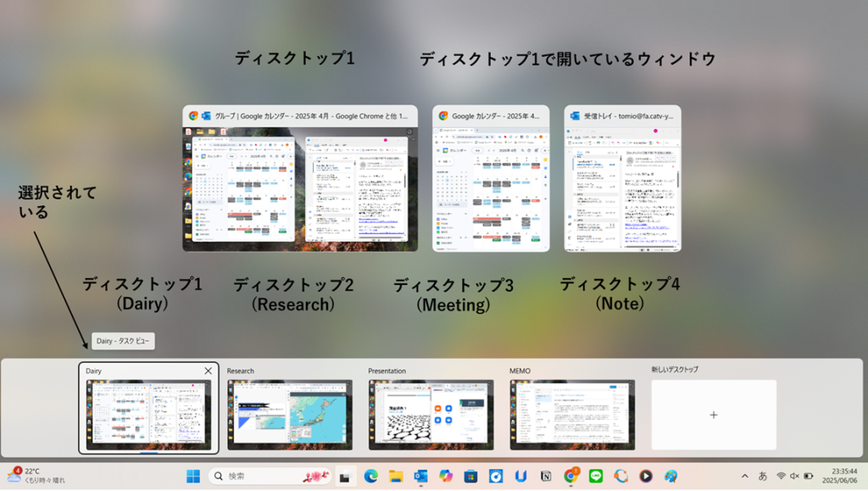
Task: Open Notion from the taskbar
Action: coord(546,476)
